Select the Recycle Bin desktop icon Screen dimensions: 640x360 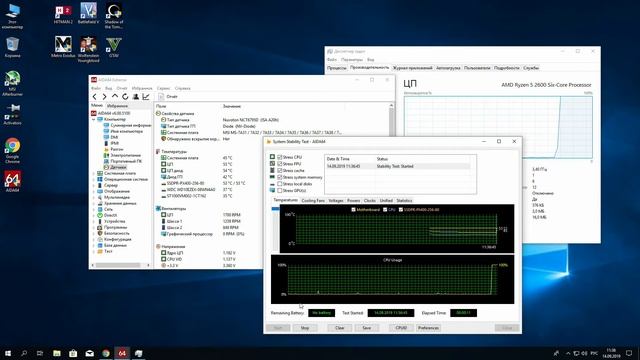(x=12, y=47)
